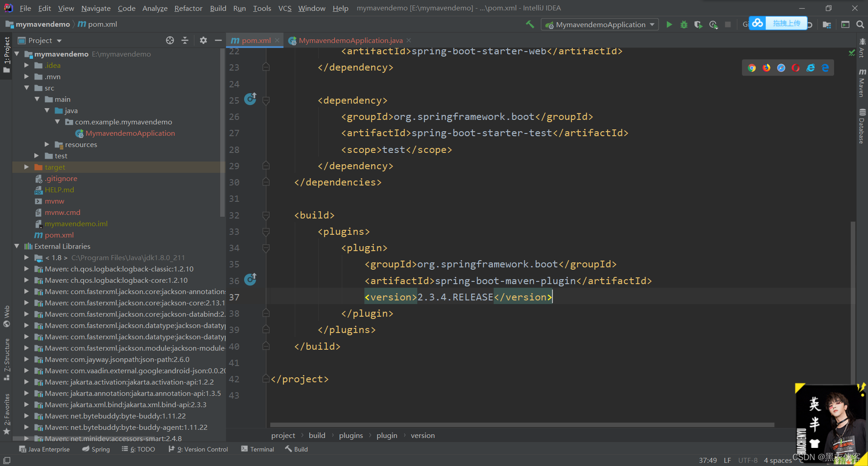Image resolution: width=868 pixels, height=466 pixels.
Task: Open the Maven tool window
Action: pos(862,83)
